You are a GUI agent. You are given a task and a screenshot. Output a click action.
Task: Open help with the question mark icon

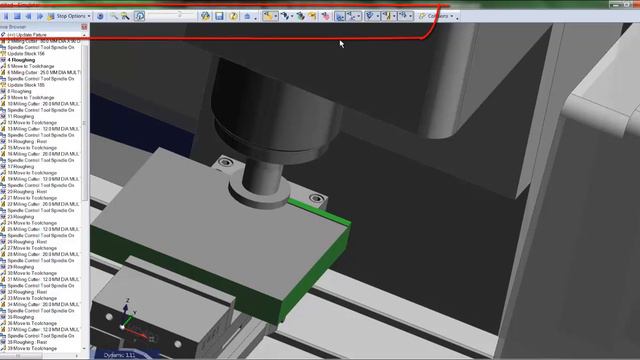[233, 16]
